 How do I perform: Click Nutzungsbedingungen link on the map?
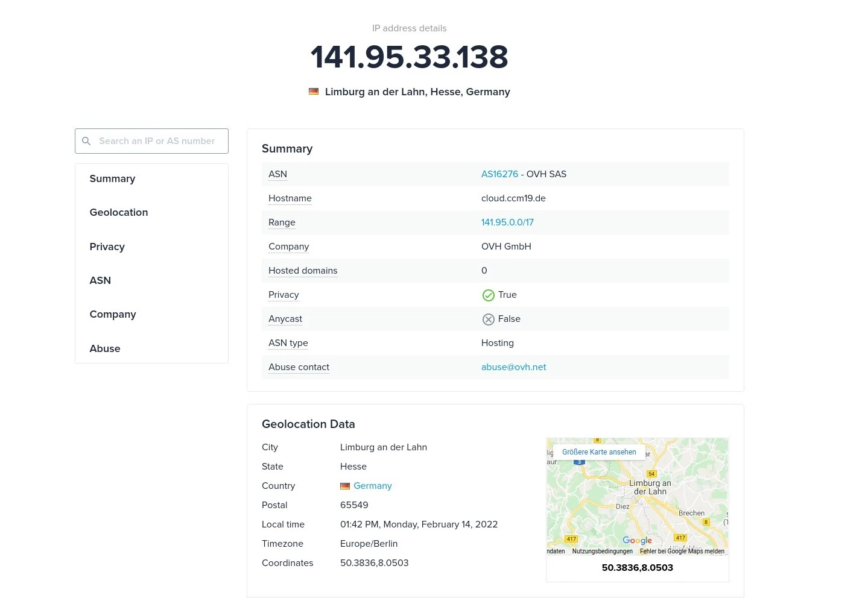pyautogui.click(x=602, y=551)
